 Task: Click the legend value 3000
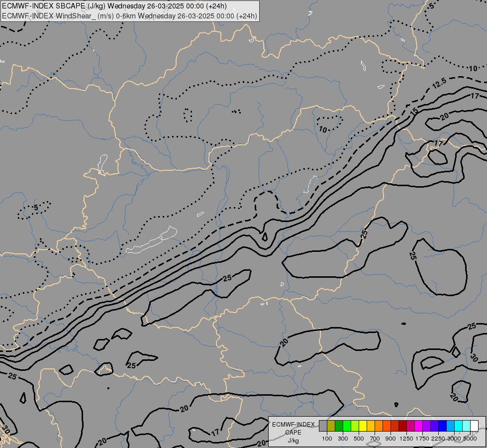pyautogui.click(x=454, y=439)
